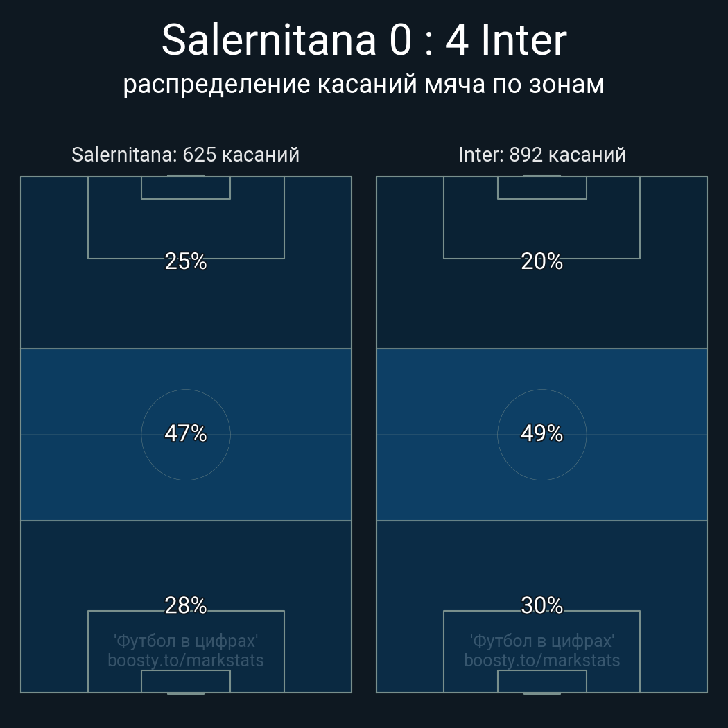Screen dimensions: 728x728
Task: Click 'Футбол в цифрах' watermark on Salernitana pitch
Action: tap(186, 641)
